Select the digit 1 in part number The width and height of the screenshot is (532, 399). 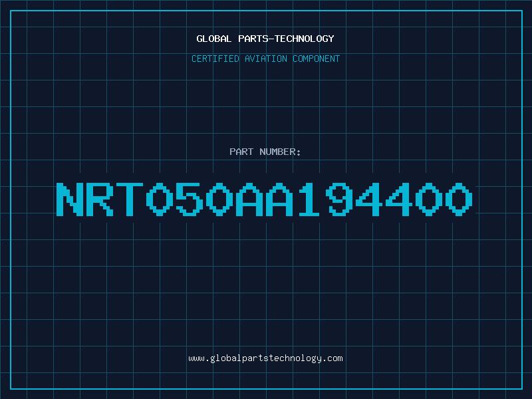point(309,199)
